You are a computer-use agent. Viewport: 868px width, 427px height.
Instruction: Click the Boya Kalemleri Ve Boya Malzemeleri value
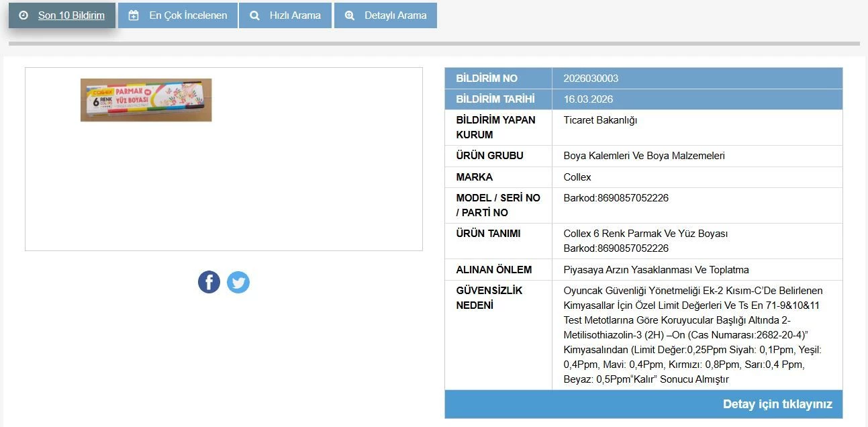[x=644, y=156]
